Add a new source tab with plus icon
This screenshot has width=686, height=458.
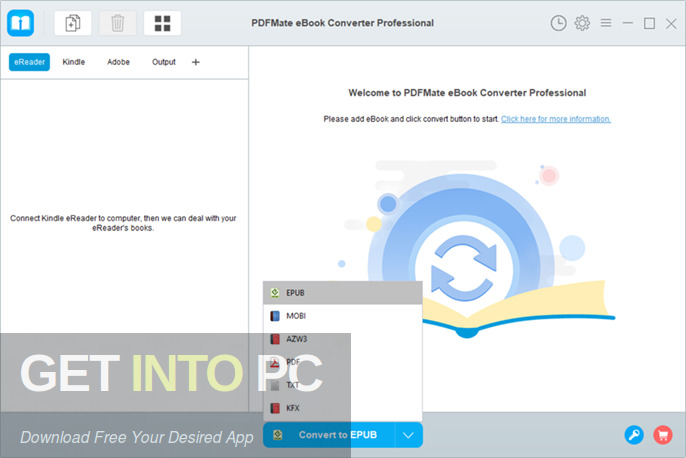tap(196, 62)
